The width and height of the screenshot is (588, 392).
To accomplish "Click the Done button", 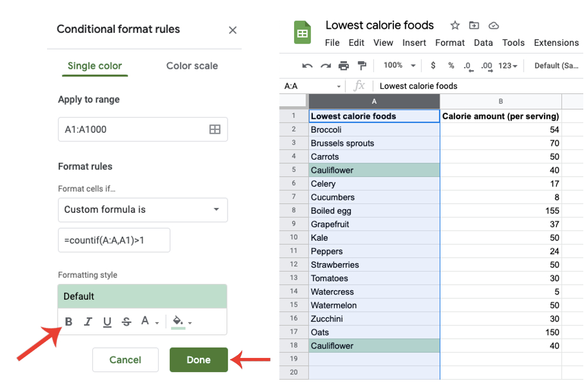I will [x=198, y=360].
